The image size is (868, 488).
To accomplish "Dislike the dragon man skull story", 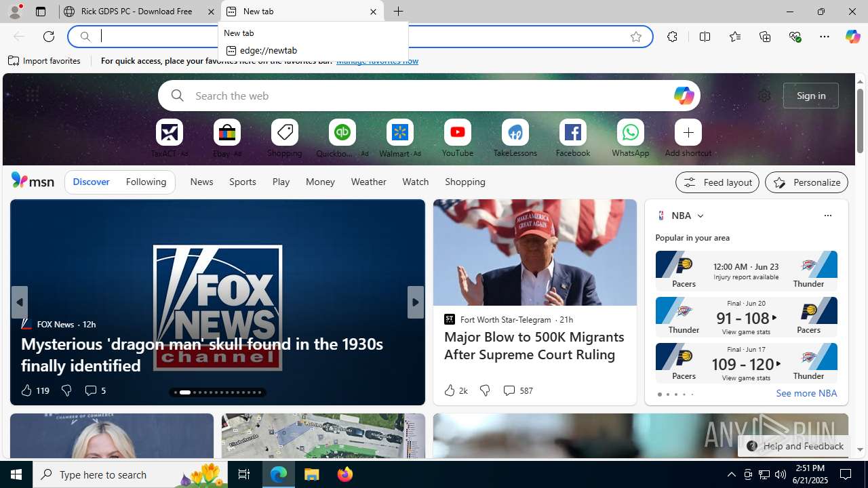I will click(66, 390).
